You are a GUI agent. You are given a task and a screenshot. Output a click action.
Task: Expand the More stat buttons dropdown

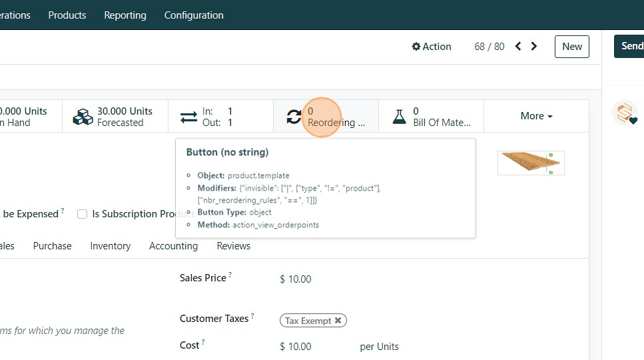coord(536,116)
